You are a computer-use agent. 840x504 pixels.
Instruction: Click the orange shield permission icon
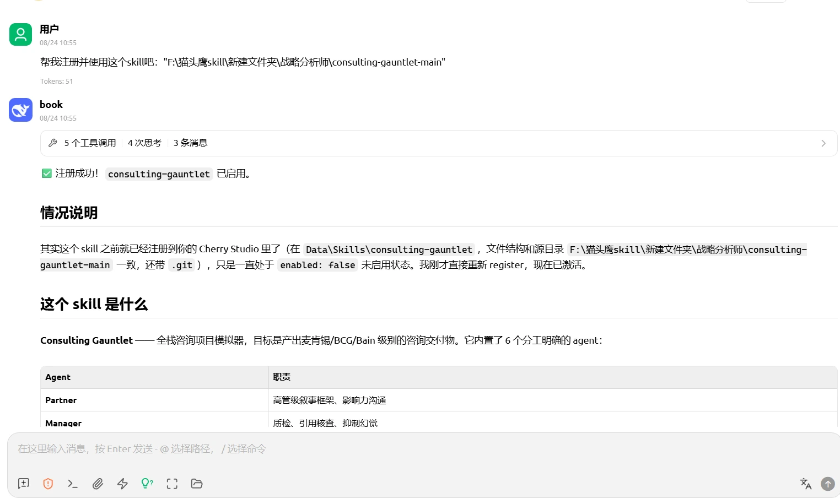pyautogui.click(x=48, y=484)
